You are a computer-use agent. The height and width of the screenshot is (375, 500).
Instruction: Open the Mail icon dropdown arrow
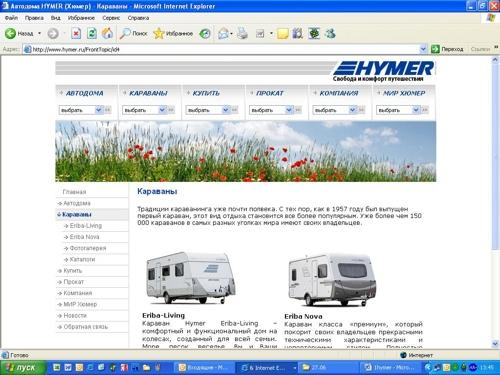pos(231,34)
